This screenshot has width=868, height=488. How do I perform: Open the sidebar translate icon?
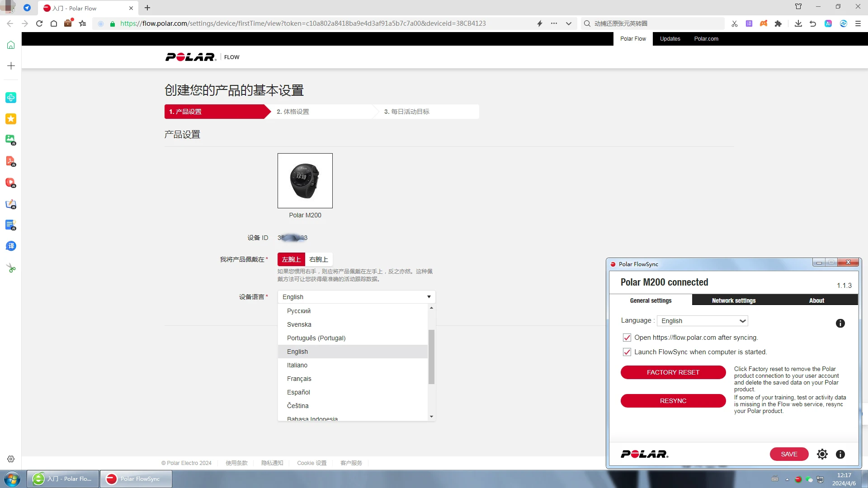(x=11, y=246)
